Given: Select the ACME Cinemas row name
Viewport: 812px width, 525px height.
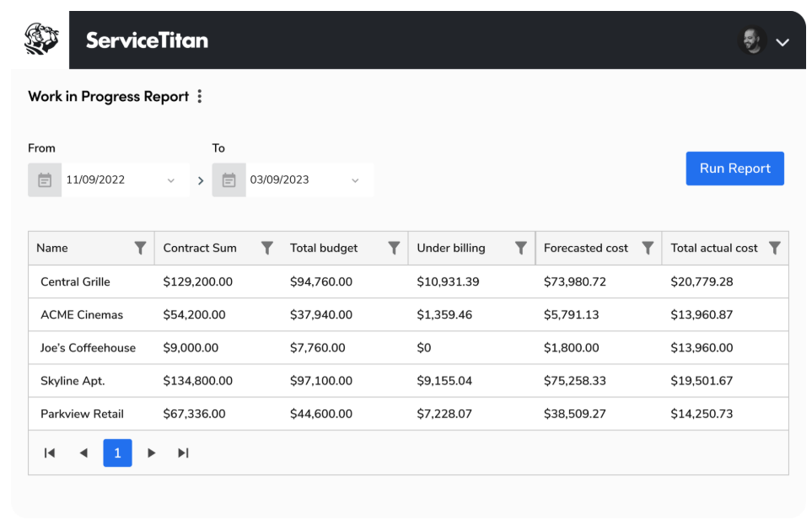Looking at the screenshot, I should tap(82, 315).
